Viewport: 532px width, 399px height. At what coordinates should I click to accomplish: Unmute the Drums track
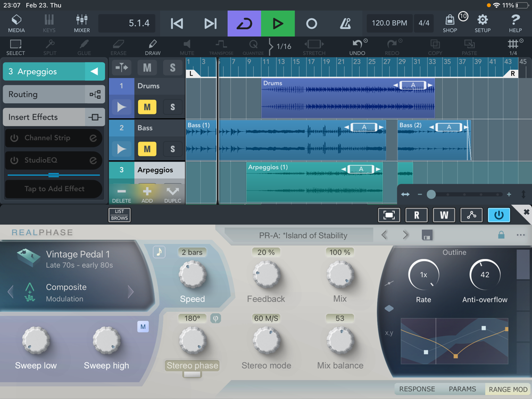(147, 107)
